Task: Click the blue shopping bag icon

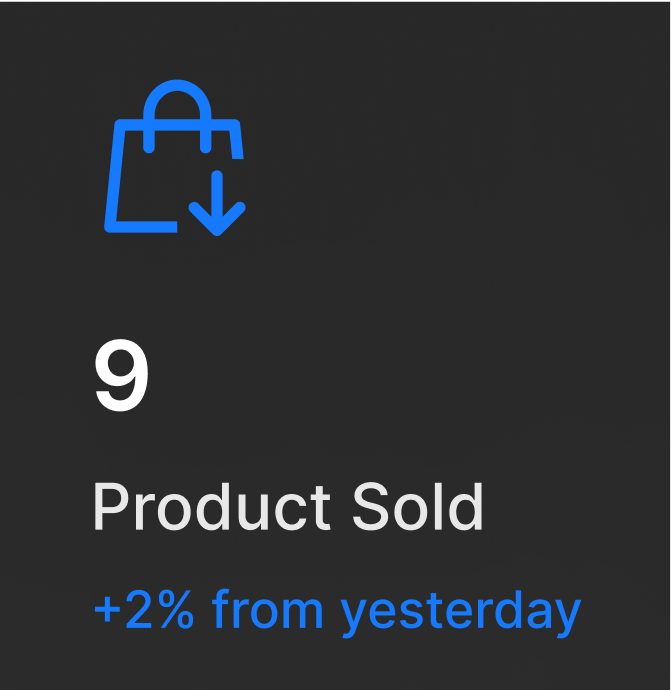Action: [174, 158]
